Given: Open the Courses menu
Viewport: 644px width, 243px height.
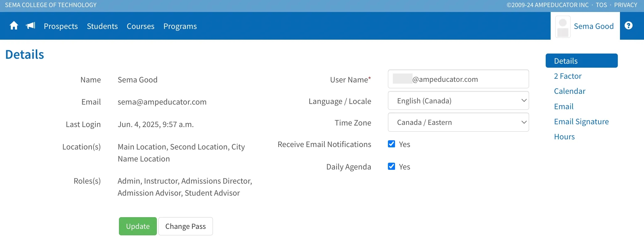Looking at the screenshot, I should coord(141,26).
